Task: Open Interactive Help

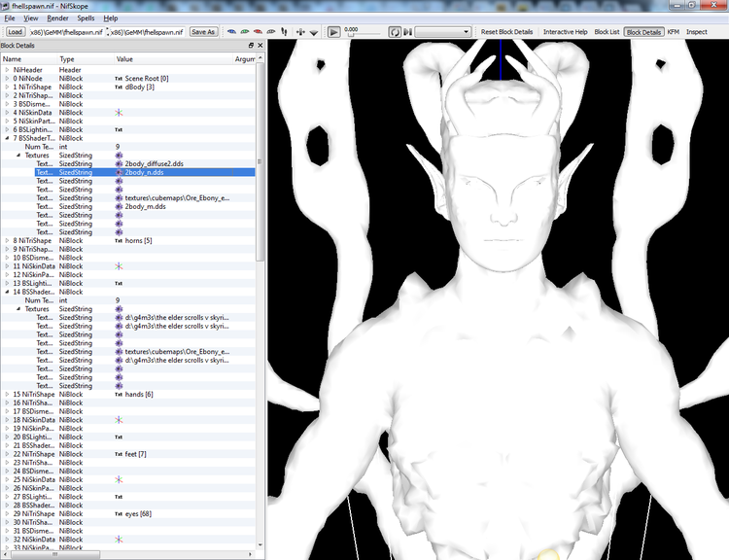Action: coord(566,32)
